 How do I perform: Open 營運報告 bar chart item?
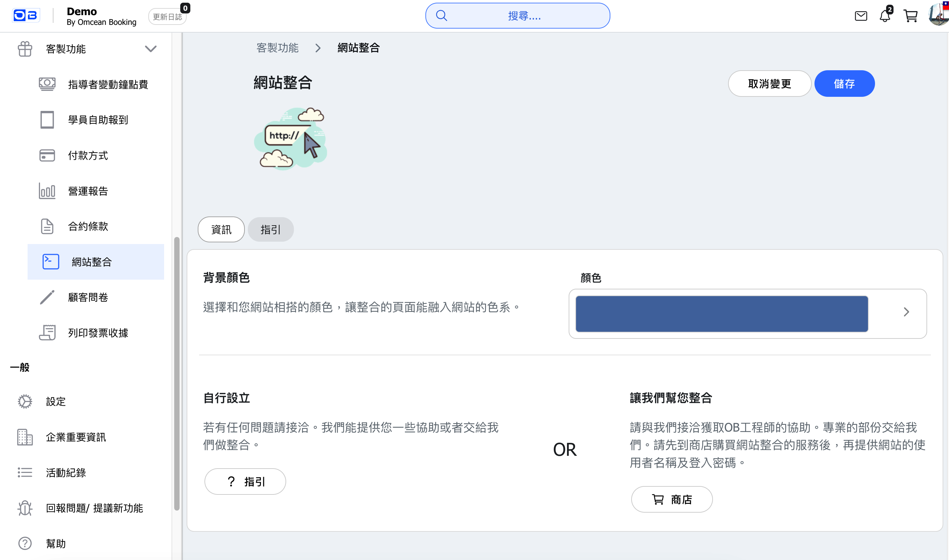(47, 191)
